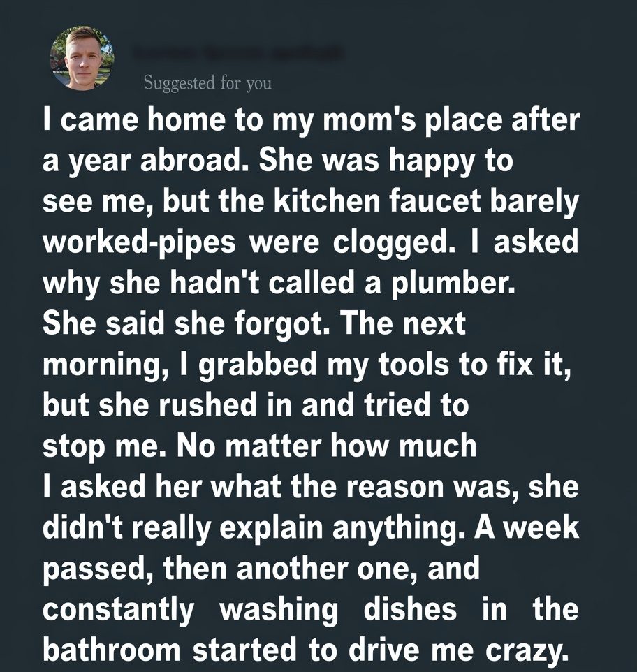Tap the line 'worked-pipes were clogged. I asked'
637x672 pixels.
tap(311, 242)
